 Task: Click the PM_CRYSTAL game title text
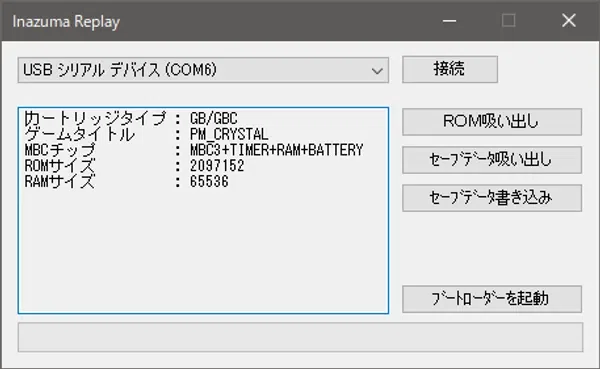click(x=229, y=134)
